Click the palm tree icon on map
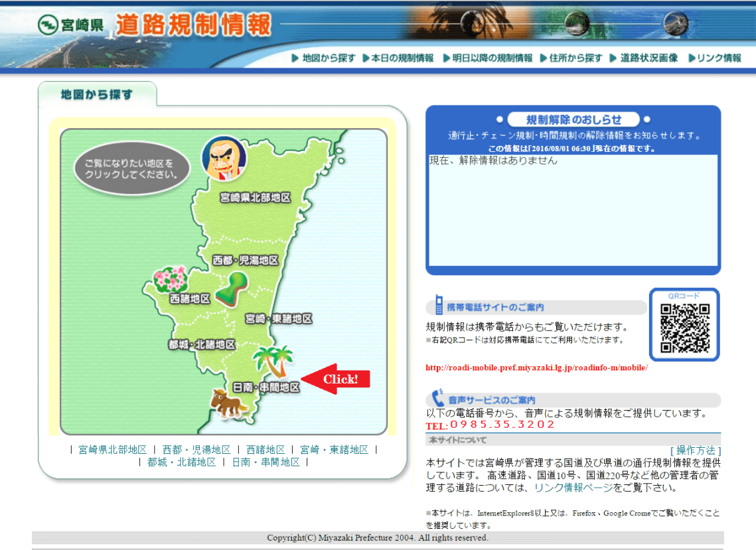Viewport: 756px width, 550px height. [273, 361]
